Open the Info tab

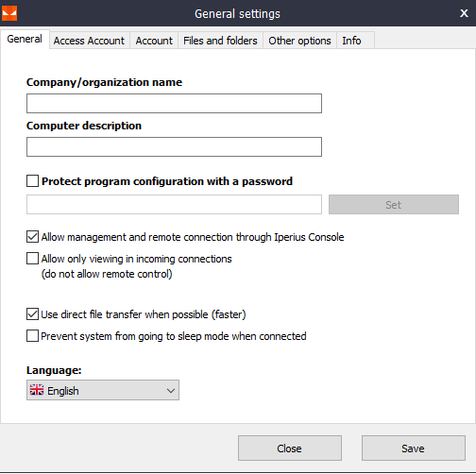[x=351, y=41]
